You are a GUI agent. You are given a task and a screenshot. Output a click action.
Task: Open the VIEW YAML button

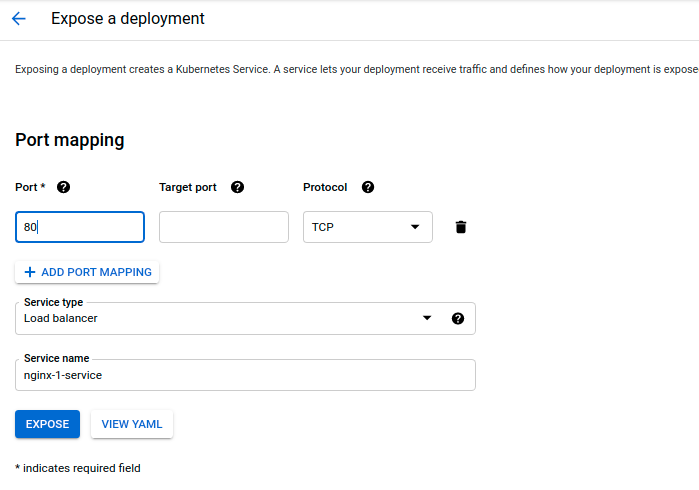132,424
